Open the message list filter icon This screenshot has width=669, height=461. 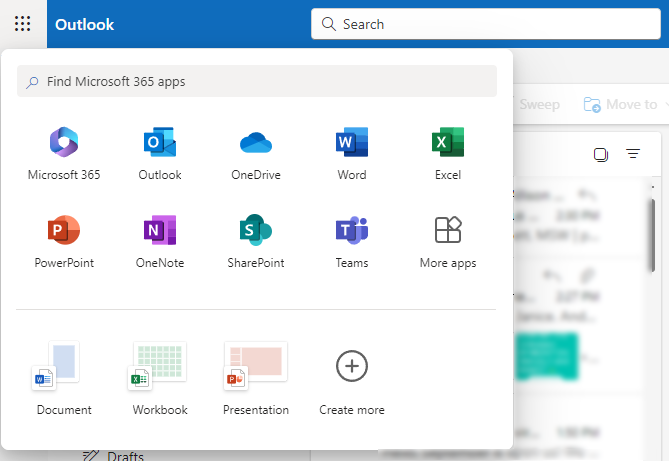[633, 153]
